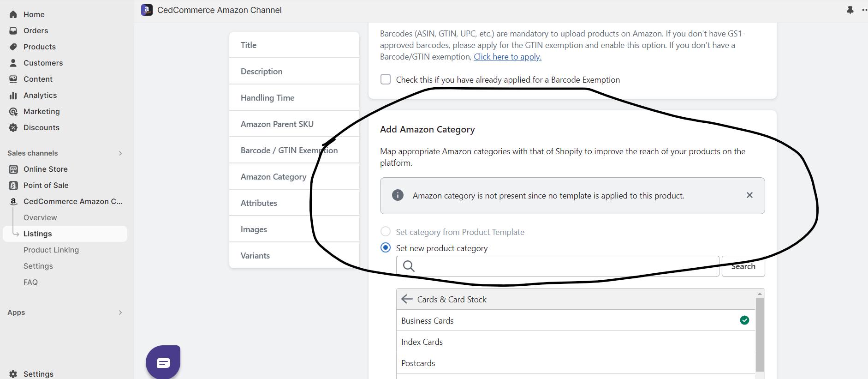Image resolution: width=868 pixels, height=379 pixels.
Task: Jump to the Variants section
Action: [x=294, y=255]
